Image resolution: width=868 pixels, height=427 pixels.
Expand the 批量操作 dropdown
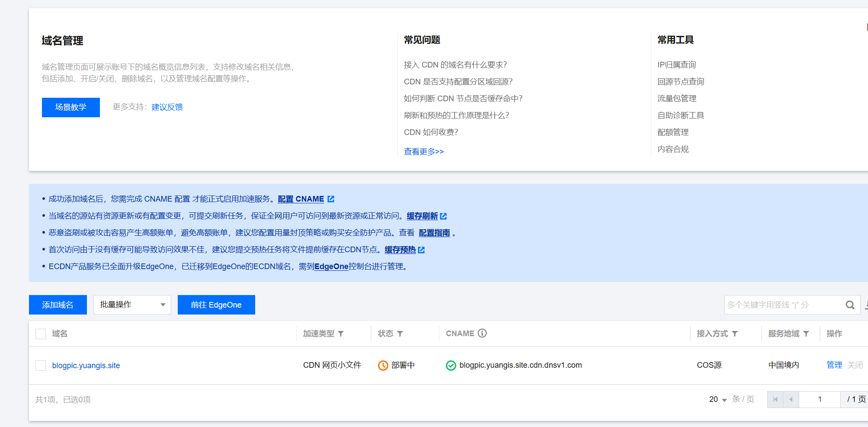(x=132, y=305)
